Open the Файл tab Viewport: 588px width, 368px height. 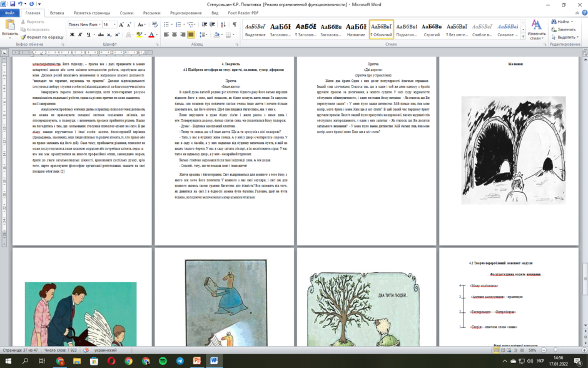pyautogui.click(x=9, y=13)
